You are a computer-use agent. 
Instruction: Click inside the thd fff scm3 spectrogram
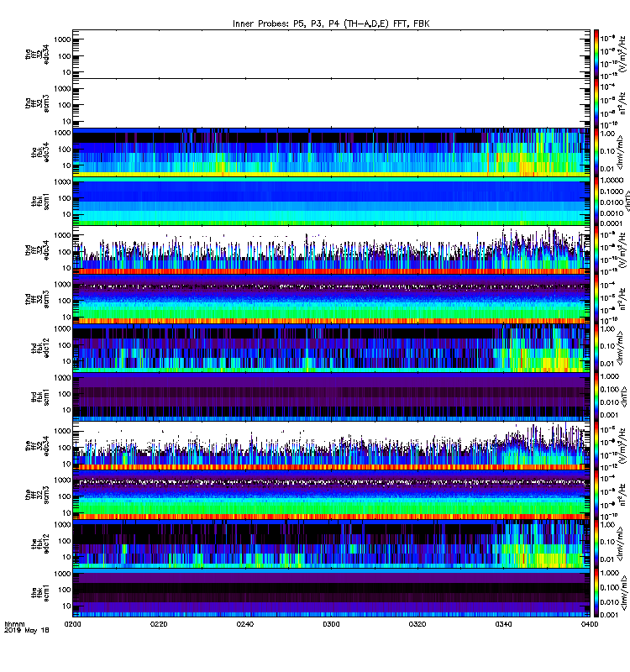coord(331,299)
